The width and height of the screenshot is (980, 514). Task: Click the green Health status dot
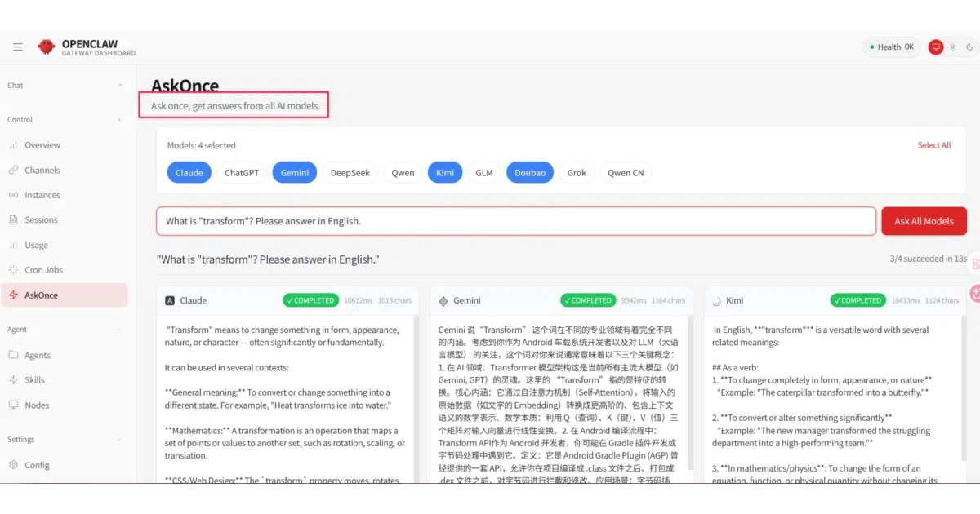872,47
